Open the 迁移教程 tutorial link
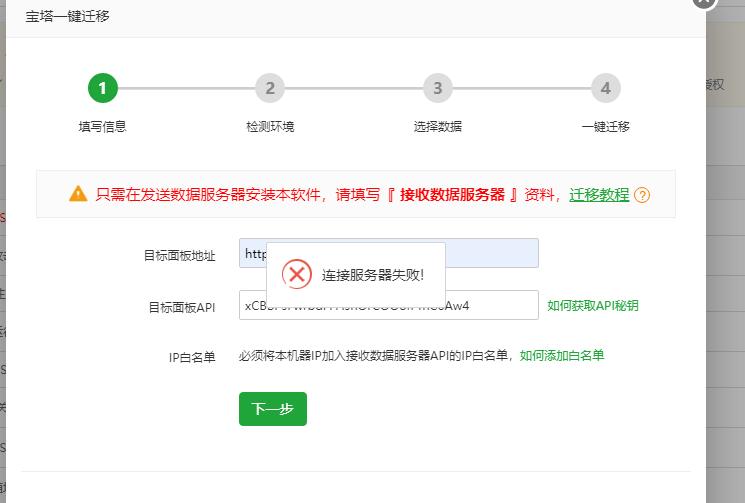 [x=599, y=195]
